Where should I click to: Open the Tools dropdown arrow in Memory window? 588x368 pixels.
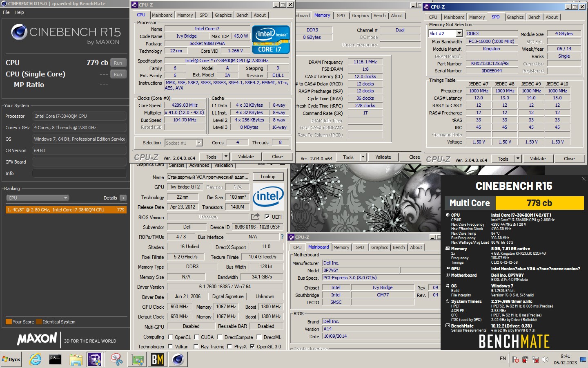coord(363,157)
